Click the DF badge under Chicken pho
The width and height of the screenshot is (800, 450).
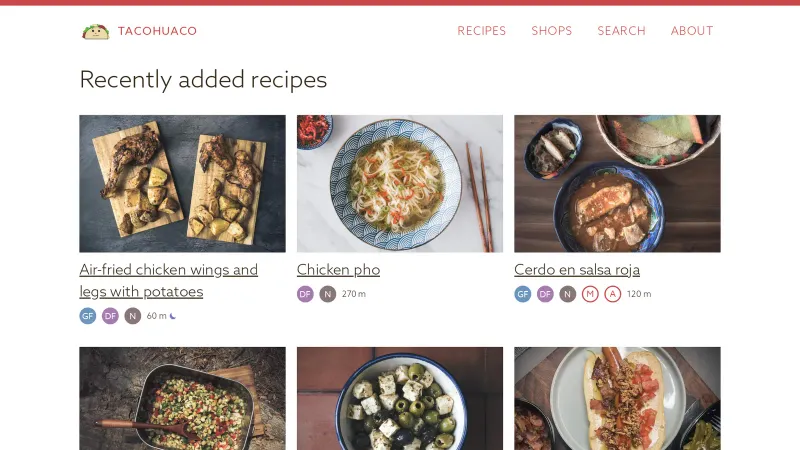pos(305,294)
